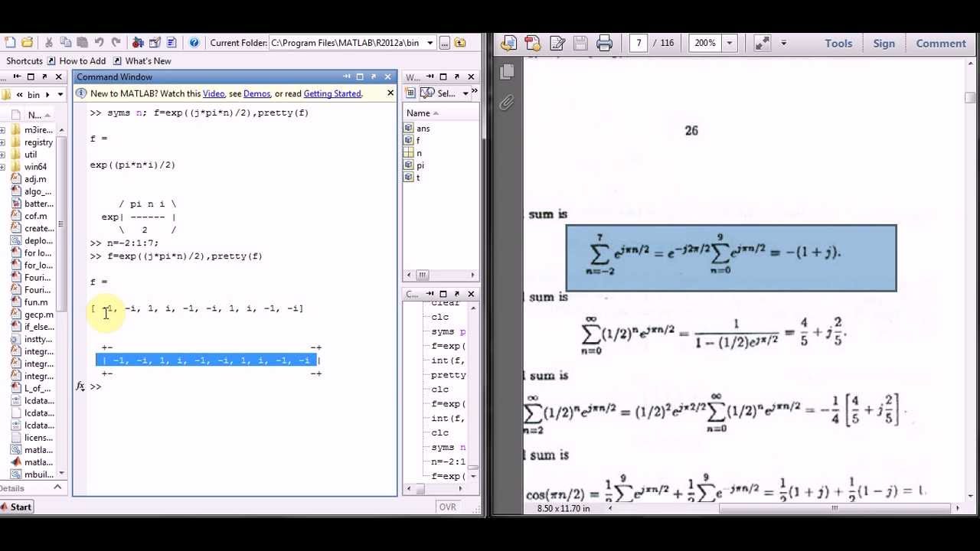980x551 pixels.
Task: Open Acrobat Comment pane
Action: [x=941, y=44]
